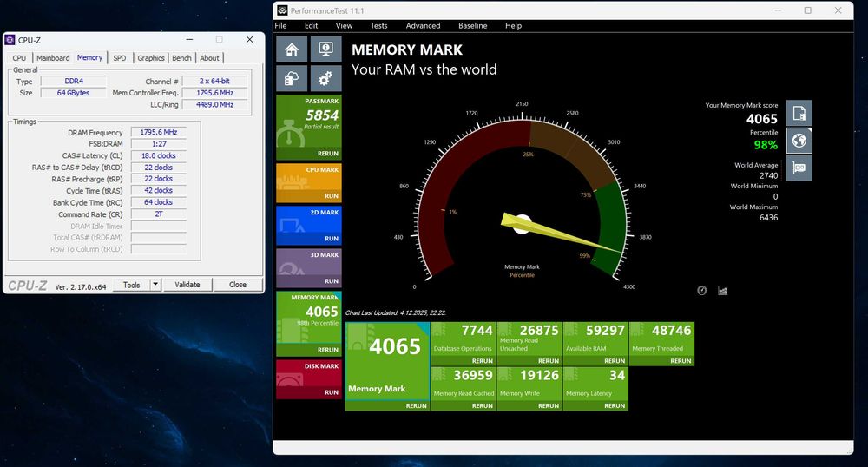Open PerformanceTest home screen icon
This screenshot has height=467, width=868.
pos(292,49)
